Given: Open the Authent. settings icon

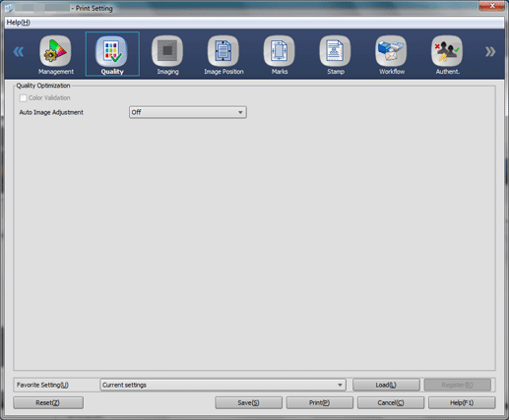Looking at the screenshot, I should [447, 51].
